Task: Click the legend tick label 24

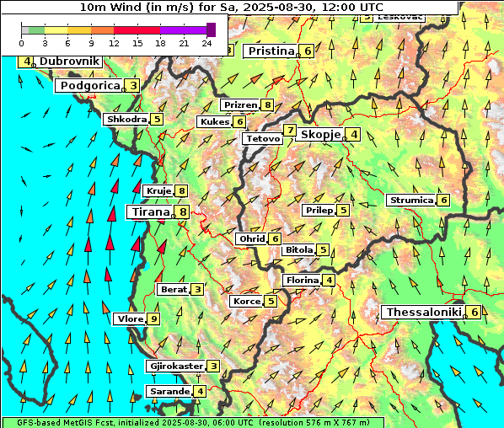Action: (x=206, y=43)
